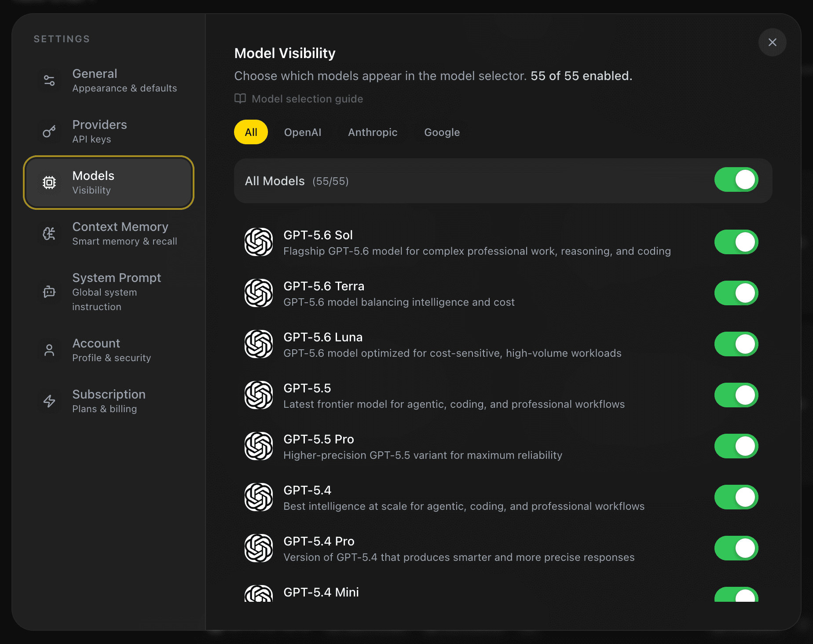Click the GPT-5.4 Mini model name
This screenshot has width=813, height=644.
click(321, 592)
